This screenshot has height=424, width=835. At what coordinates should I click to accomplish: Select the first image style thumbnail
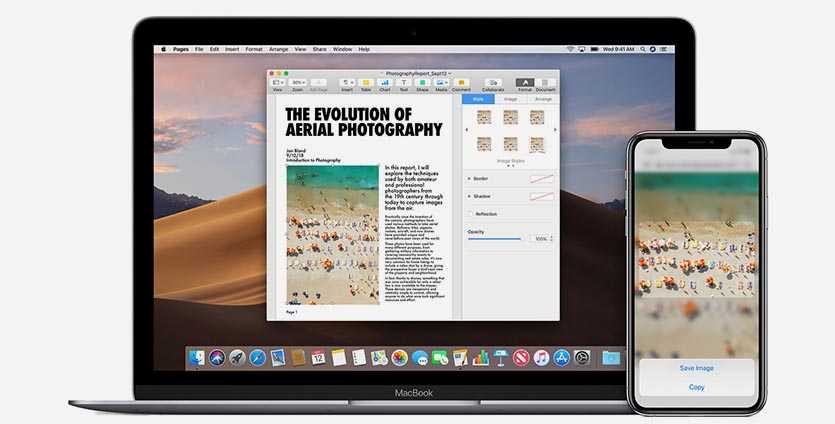[x=484, y=117]
